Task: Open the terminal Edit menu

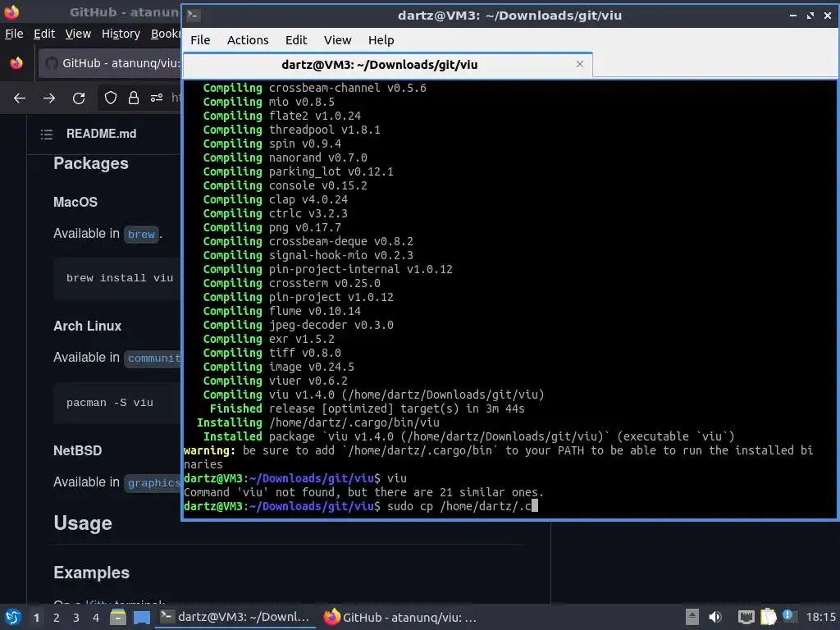Action: tap(295, 40)
